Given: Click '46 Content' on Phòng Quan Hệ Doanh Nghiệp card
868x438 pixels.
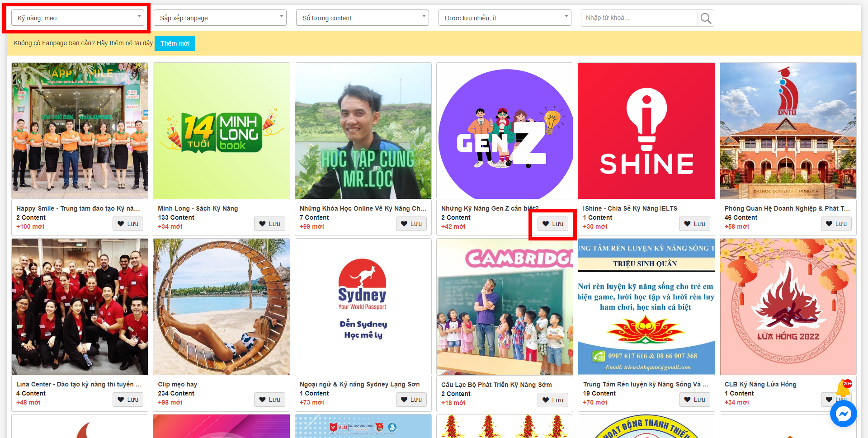Looking at the screenshot, I should tap(741, 217).
